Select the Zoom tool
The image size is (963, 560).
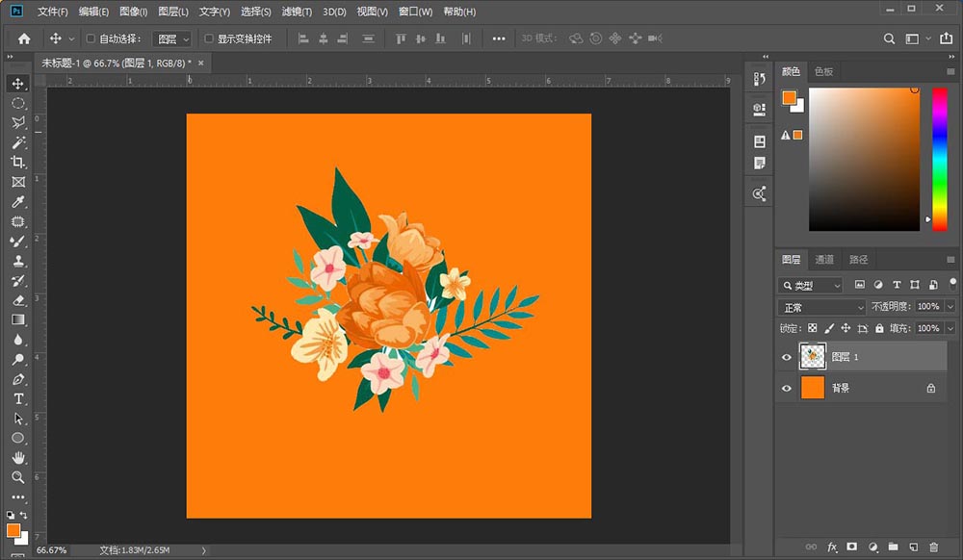[x=17, y=477]
